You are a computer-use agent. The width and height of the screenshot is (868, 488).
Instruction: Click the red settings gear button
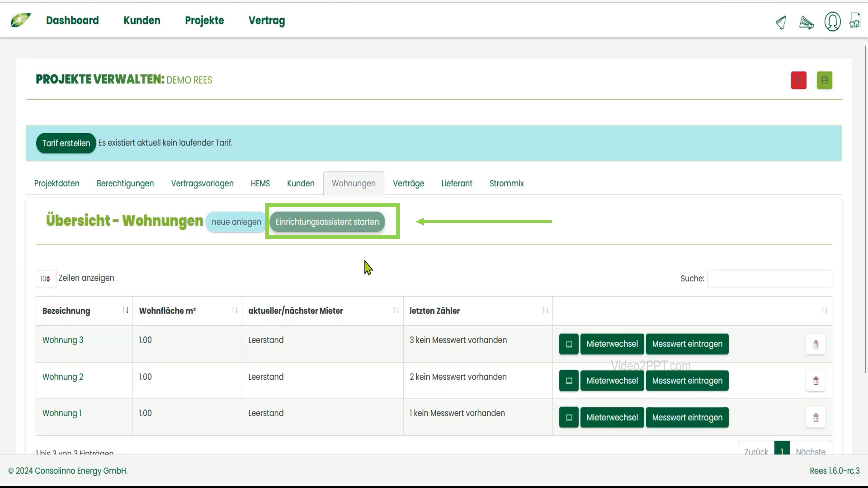(798, 80)
